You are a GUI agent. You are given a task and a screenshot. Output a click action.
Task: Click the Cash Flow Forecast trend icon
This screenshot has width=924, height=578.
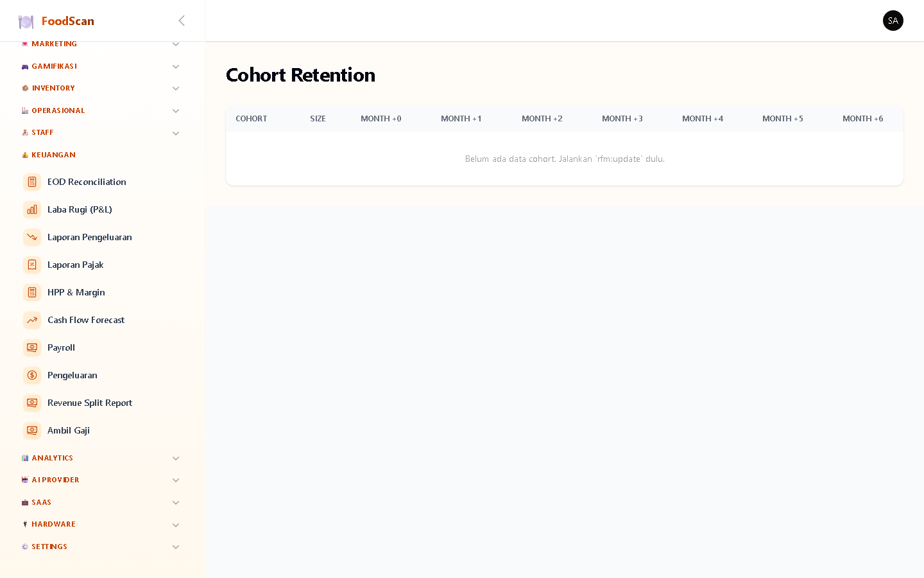(x=32, y=320)
